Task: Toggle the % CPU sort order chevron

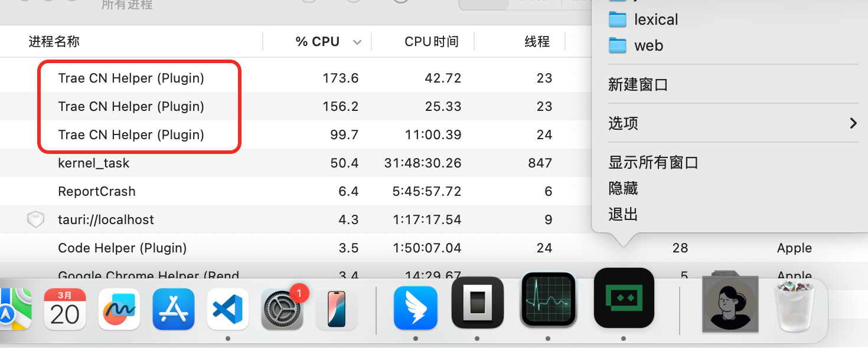Action: (357, 42)
